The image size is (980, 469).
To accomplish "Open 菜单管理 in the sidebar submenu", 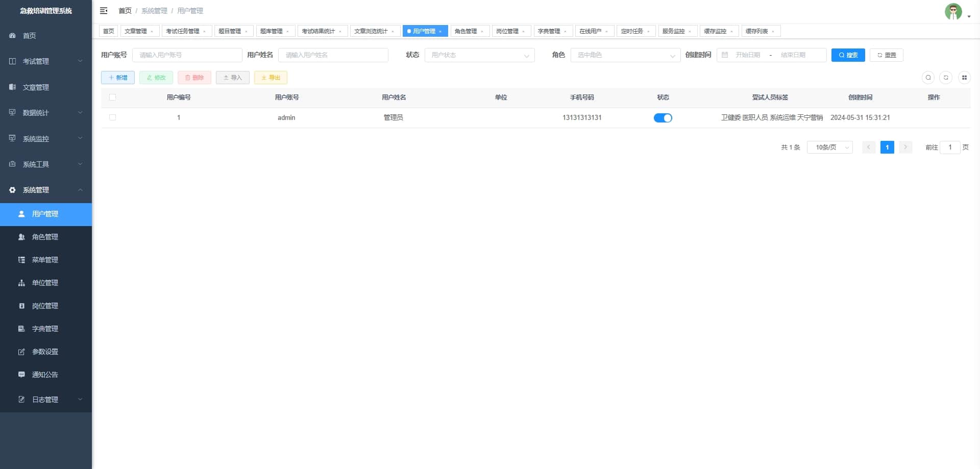I will coord(46,260).
